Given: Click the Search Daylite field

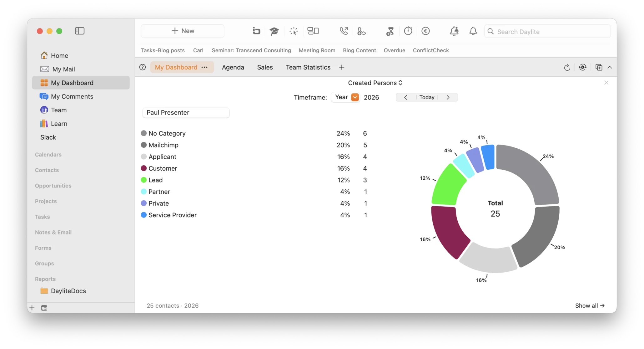Looking at the screenshot, I should point(547,32).
